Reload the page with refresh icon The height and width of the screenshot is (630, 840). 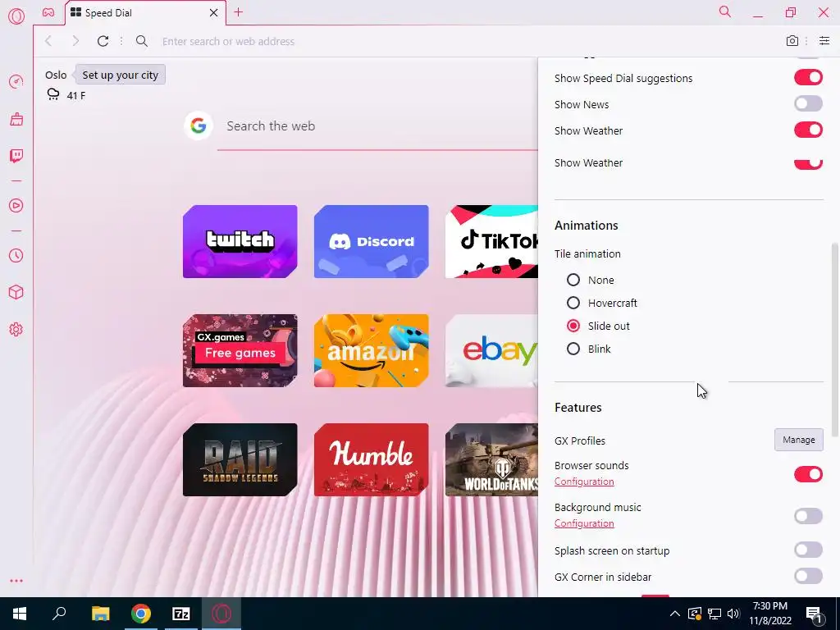[103, 41]
